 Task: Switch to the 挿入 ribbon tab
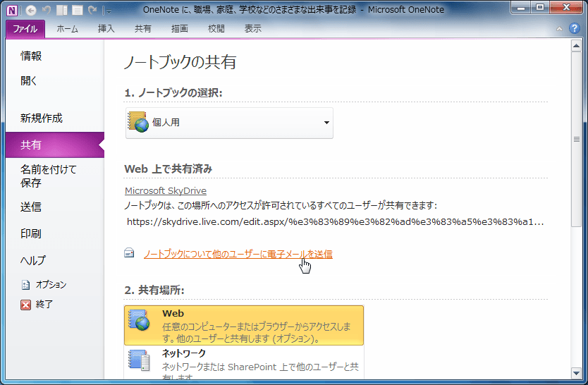[x=106, y=29]
